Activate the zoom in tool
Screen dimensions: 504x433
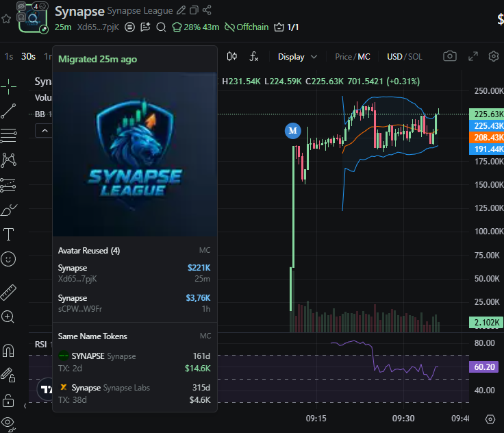pos(9,317)
